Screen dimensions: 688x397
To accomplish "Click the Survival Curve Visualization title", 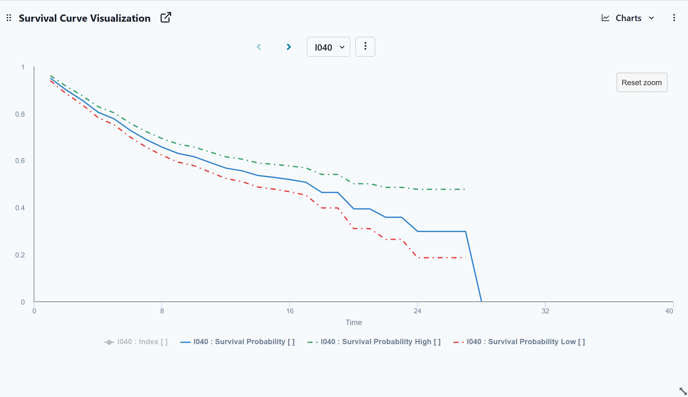I will (85, 18).
